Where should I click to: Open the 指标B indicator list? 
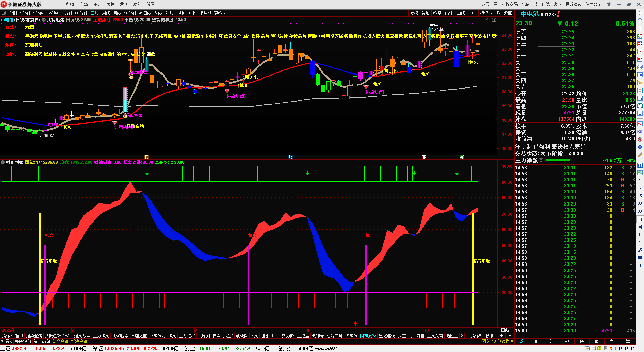(x=476, y=336)
